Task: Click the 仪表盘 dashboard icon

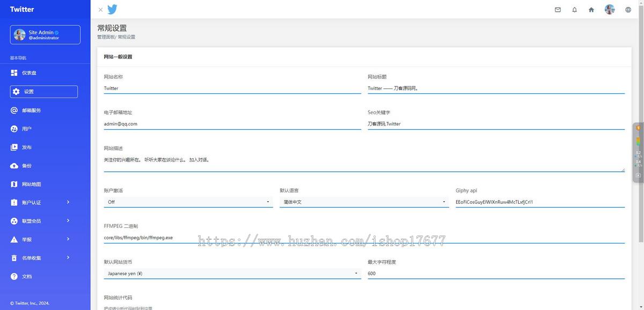Action: click(x=14, y=72)
